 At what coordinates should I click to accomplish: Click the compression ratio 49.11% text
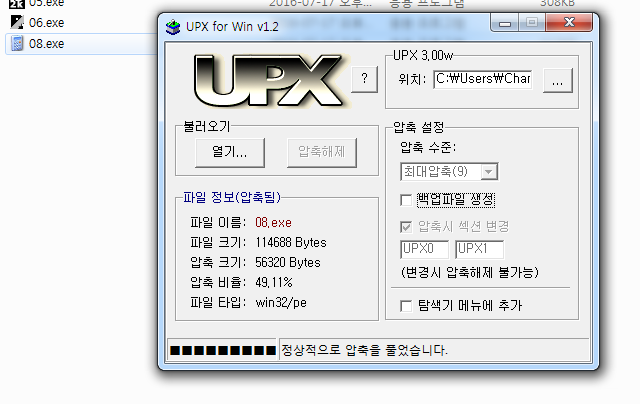click(x=274, y=282)
